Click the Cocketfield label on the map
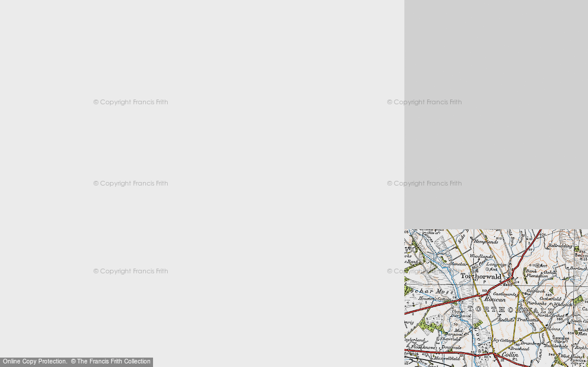The width and height of the screenshot is (588, 367). 550,299
